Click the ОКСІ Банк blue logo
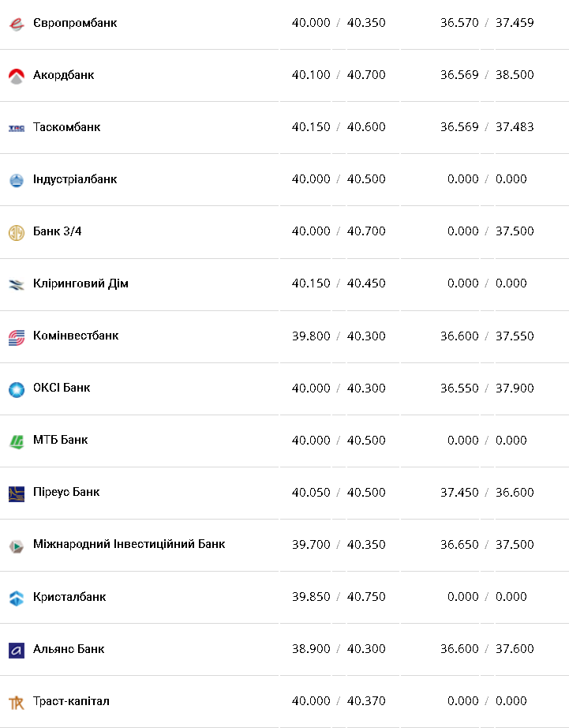Viewport: 569px width, 728px height. point(17,389)
